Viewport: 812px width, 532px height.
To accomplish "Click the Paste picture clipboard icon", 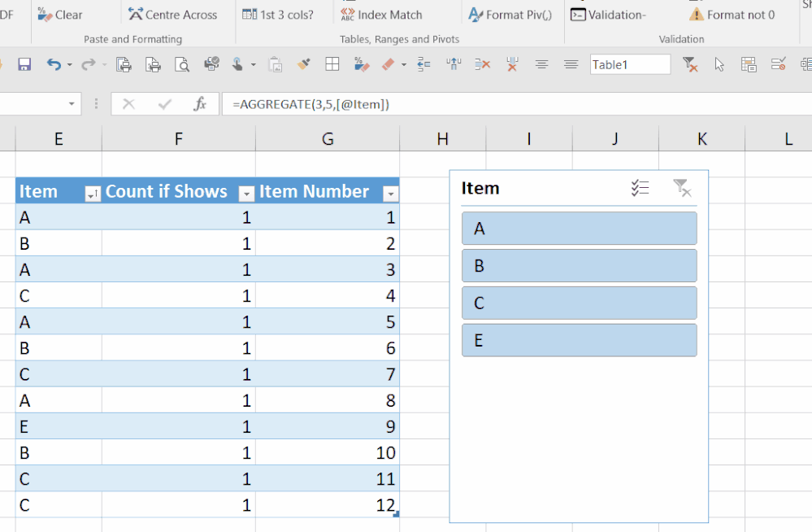I will coord(275,64).
